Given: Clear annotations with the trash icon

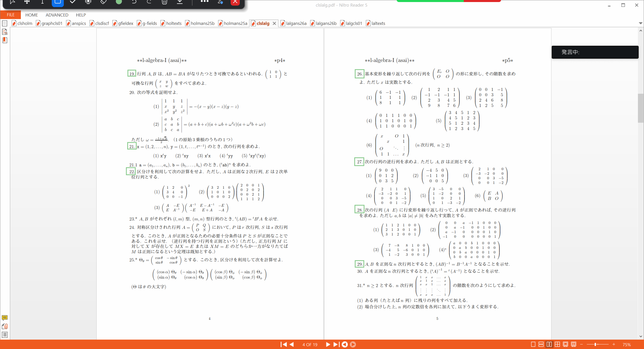Looking at the screenshot, I should click(164, 2).
